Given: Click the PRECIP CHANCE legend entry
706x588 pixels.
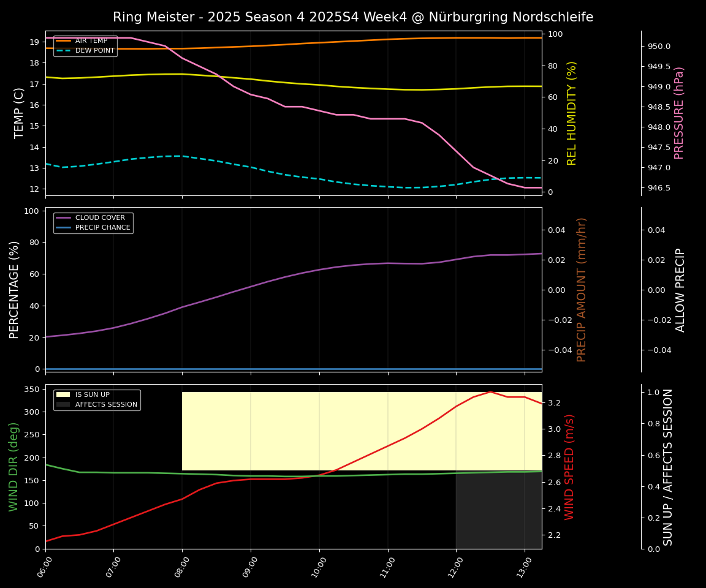Looking at the screenshot, I should pos(102,228).
